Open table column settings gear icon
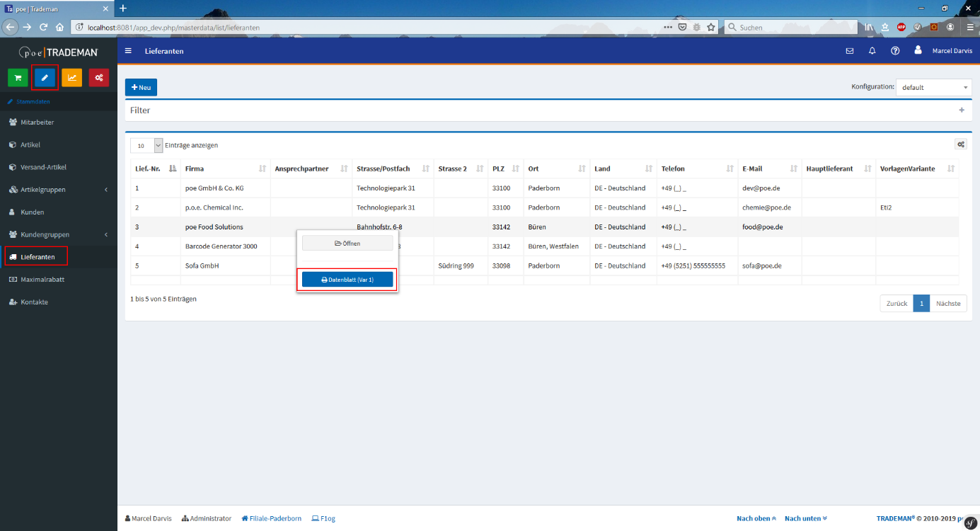The width and height of the screenshot is (980, 531). tap(960, 144)
